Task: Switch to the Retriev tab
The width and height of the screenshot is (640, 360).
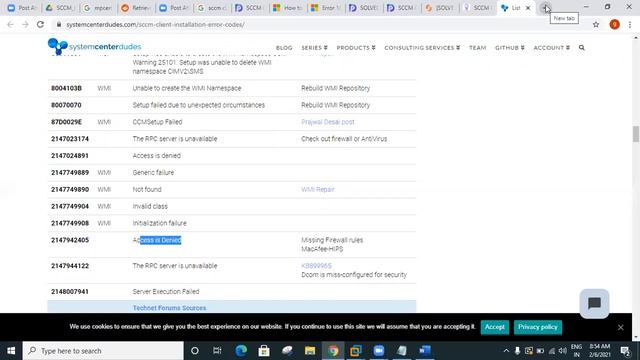Action: [x=136, y=8]
